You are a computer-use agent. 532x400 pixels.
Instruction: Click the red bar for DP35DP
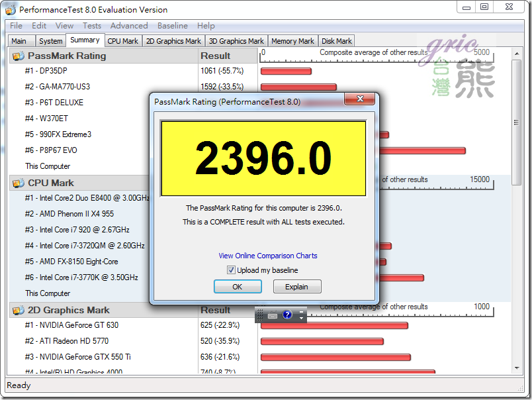(286, 72)
